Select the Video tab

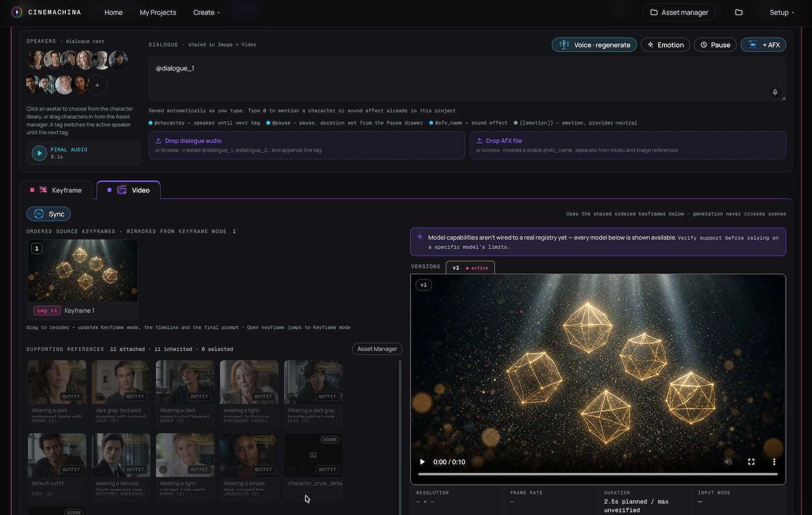click(x=128, y=190)
